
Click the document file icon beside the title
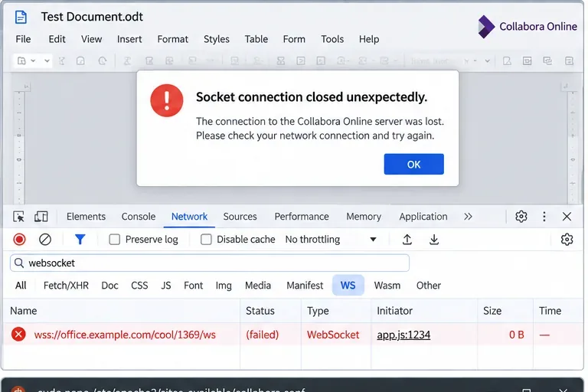pos(21,17)
